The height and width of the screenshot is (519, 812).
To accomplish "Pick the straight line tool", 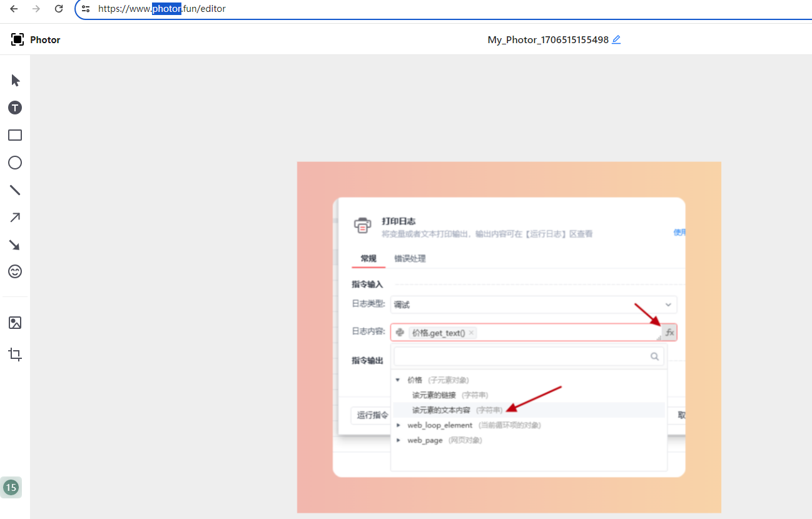I will tap(15, 190).
